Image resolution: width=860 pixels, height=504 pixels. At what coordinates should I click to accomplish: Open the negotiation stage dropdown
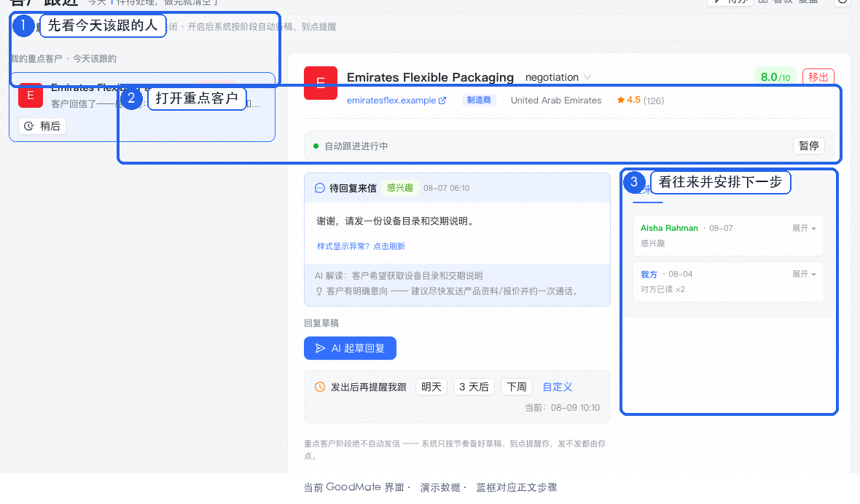click(x=558, y=77)
